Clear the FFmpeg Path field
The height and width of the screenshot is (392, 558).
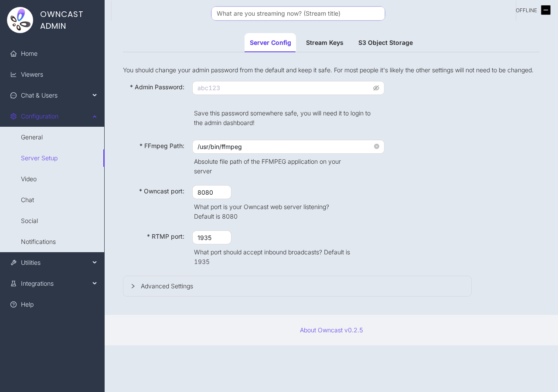click(377, 146)
